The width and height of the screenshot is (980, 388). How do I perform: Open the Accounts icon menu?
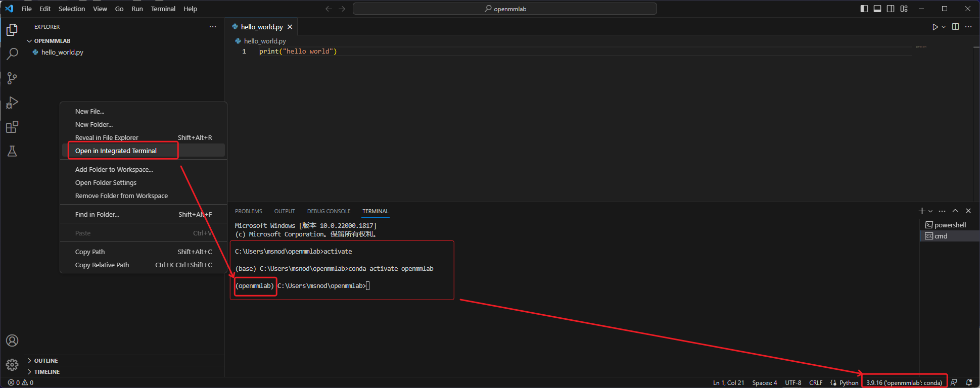[x=12, y=341]
